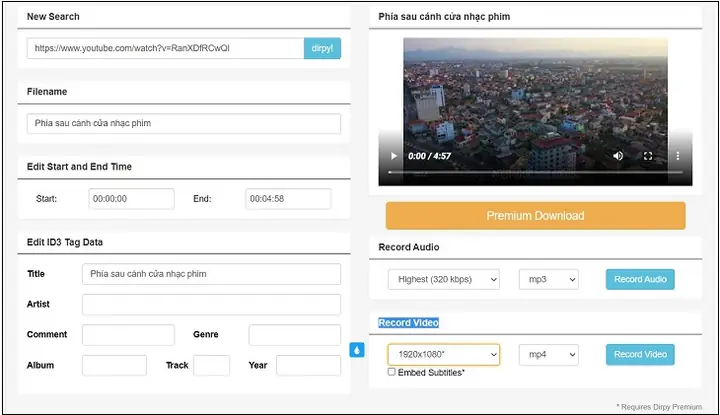This screenshot has width=720, height=415.
Task: Play the video preview
Action: 394,156
